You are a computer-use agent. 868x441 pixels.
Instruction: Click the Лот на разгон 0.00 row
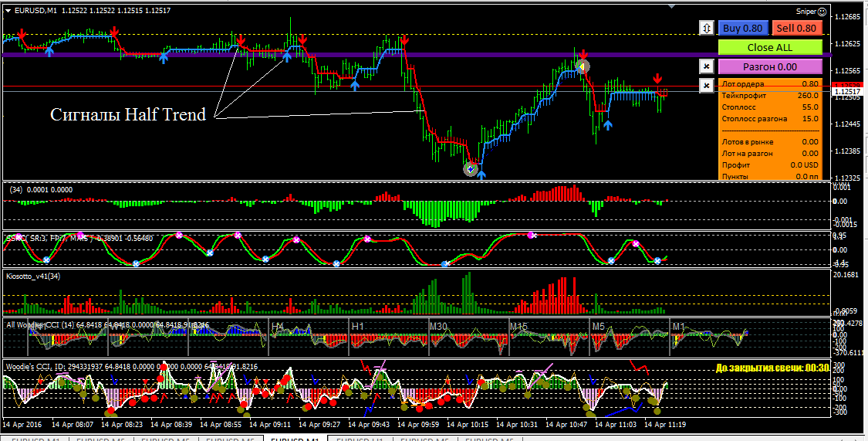point(770,154)
